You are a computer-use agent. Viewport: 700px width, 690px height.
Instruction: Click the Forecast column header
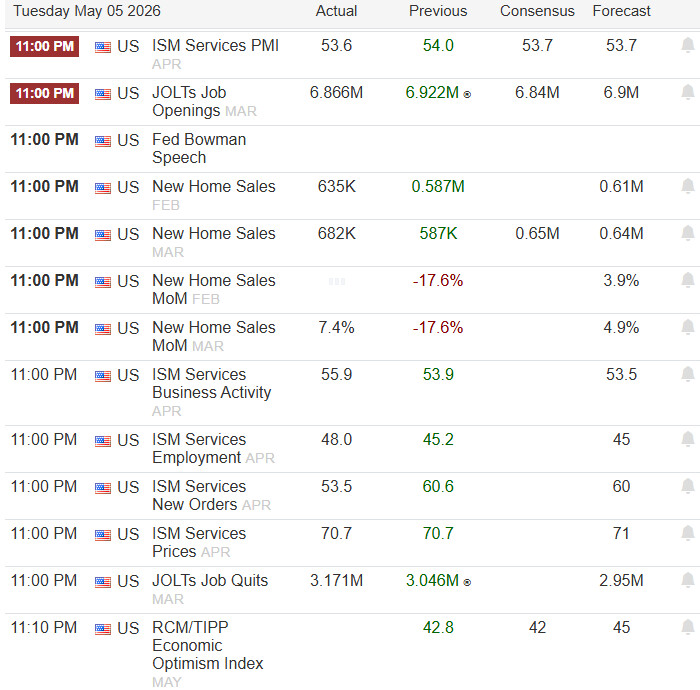621,11
